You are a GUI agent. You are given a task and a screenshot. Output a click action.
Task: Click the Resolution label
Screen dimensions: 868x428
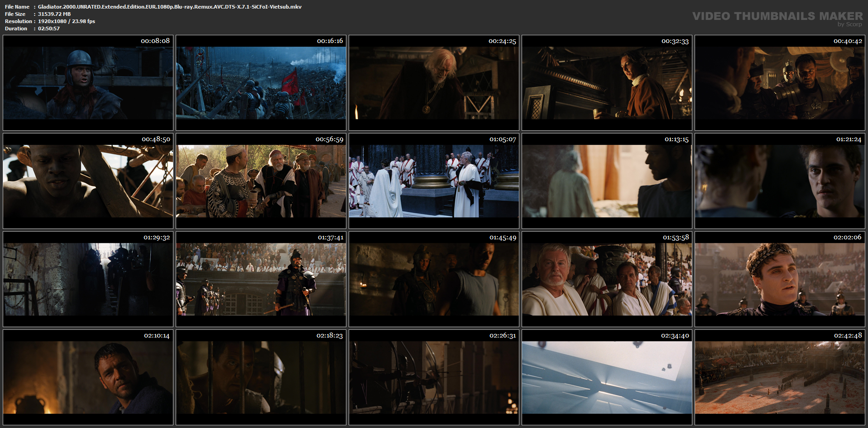click(x=19, y=21)
